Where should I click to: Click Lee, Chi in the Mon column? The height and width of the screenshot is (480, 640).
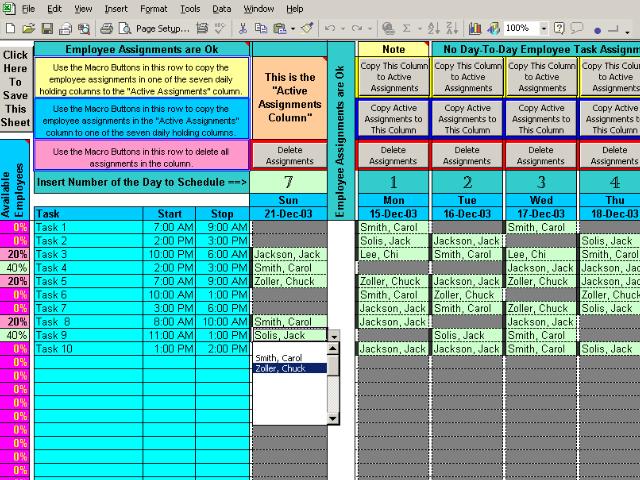click(393, 254)
